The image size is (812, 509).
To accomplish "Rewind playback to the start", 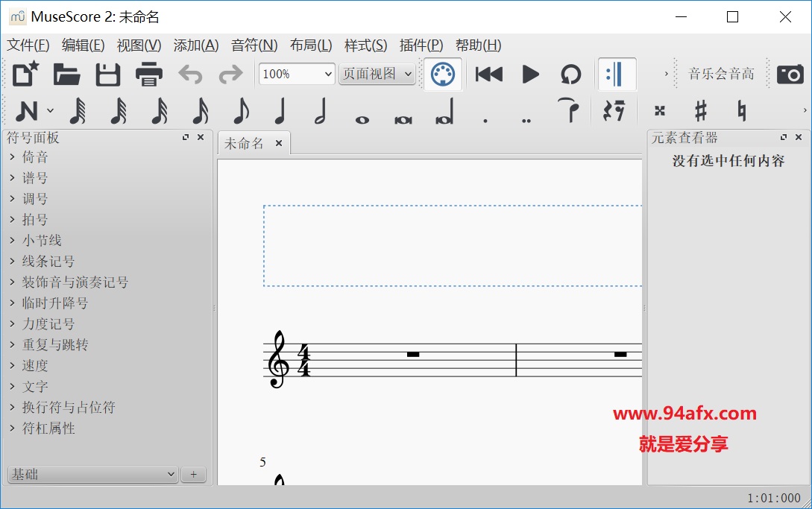I will pos(489,74).
